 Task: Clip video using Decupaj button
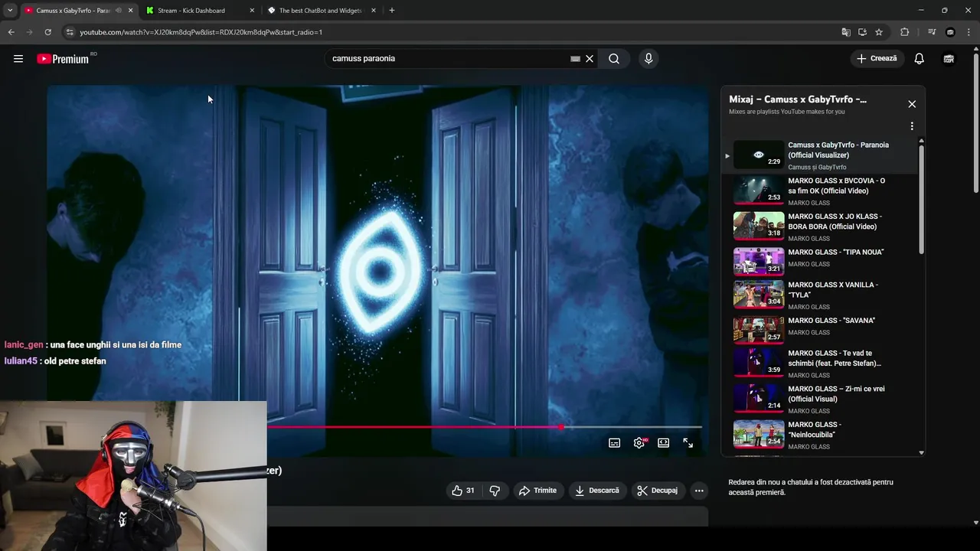658,491
